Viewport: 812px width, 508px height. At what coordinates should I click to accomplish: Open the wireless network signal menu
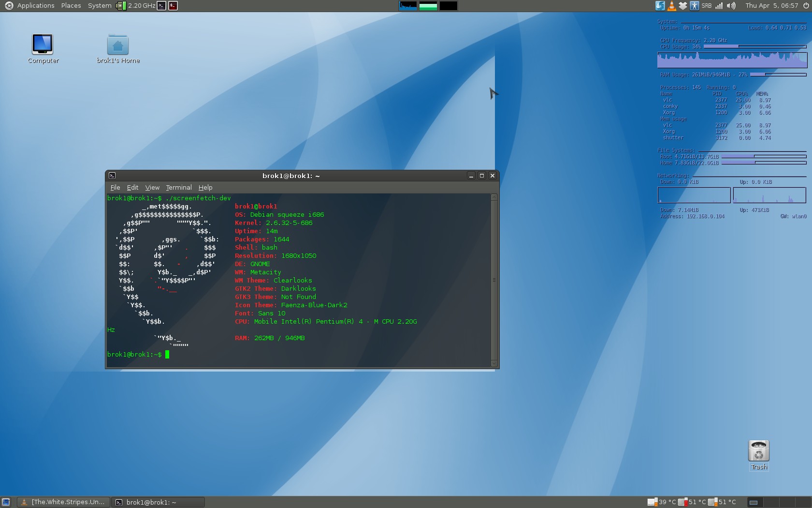(x=719, y=6)
